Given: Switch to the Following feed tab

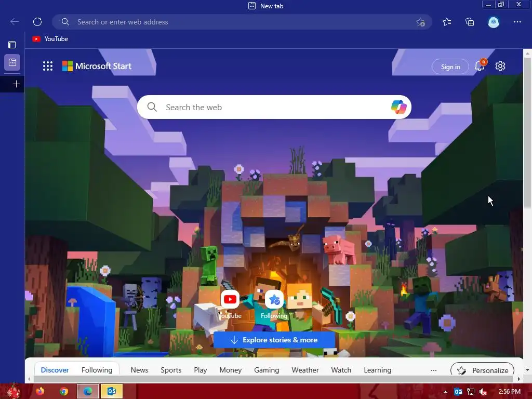Looking at the screenshot, I should point(97,370).
